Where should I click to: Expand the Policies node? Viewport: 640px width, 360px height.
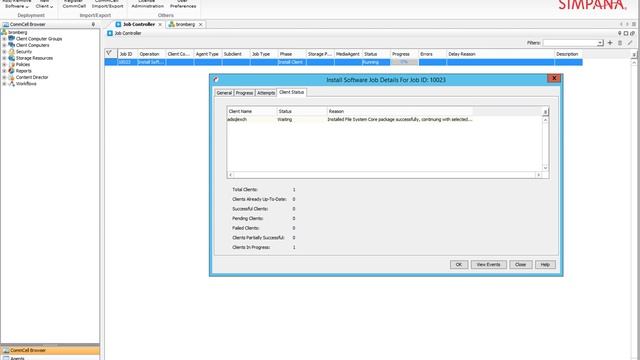4,64
